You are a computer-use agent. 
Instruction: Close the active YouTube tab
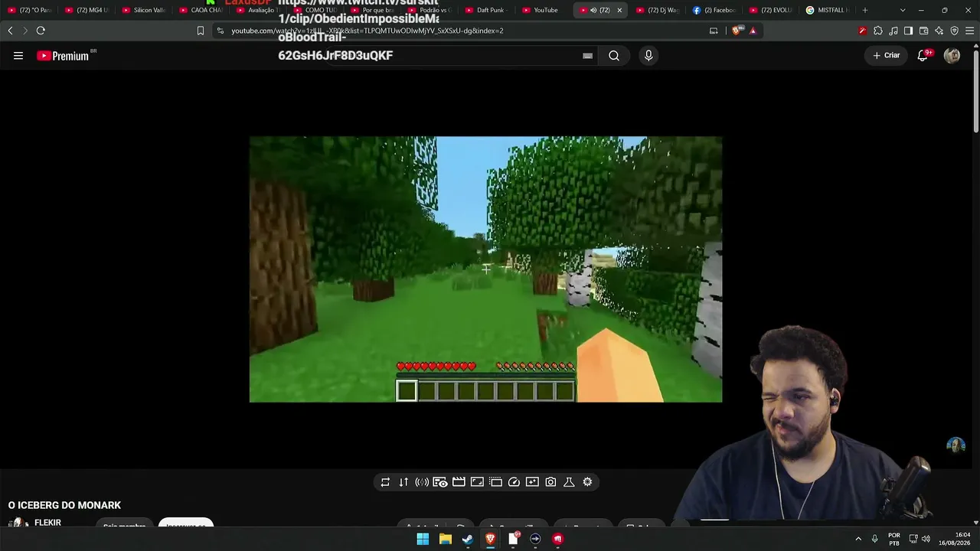coord(619,10)
